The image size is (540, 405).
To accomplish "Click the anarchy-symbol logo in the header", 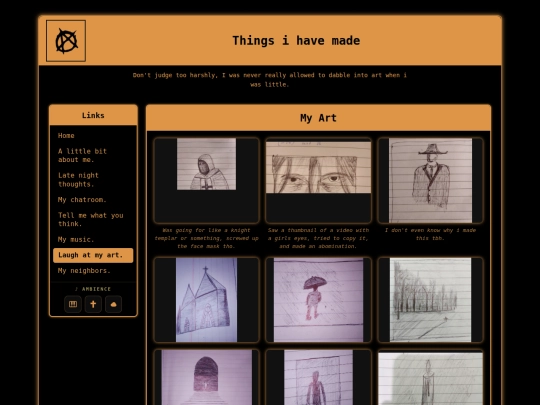I will pos(66,41).
